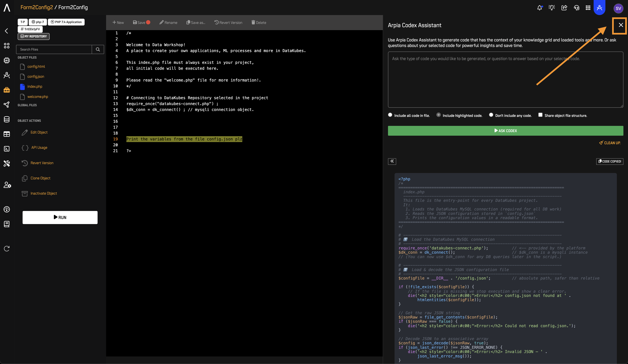The image size is (628, 364).
Task: Check Share object file structure
Action: [540, 115]
